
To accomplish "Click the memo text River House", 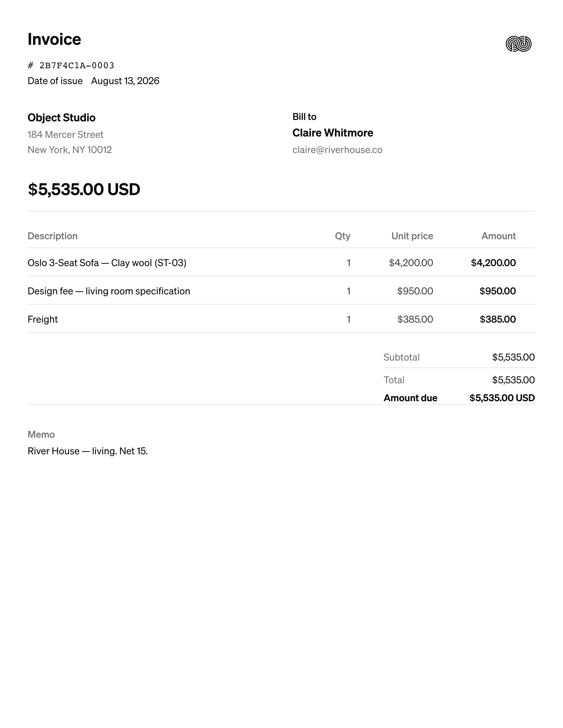I will coord(87,451).
